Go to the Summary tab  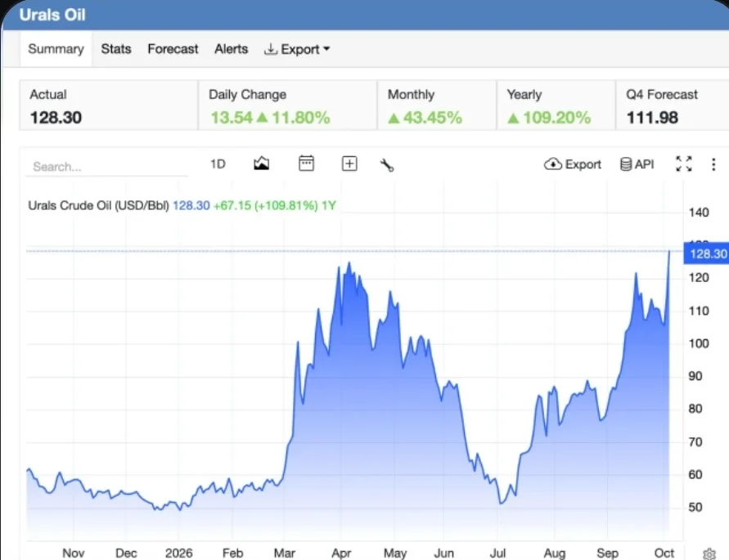click(56, 49)
